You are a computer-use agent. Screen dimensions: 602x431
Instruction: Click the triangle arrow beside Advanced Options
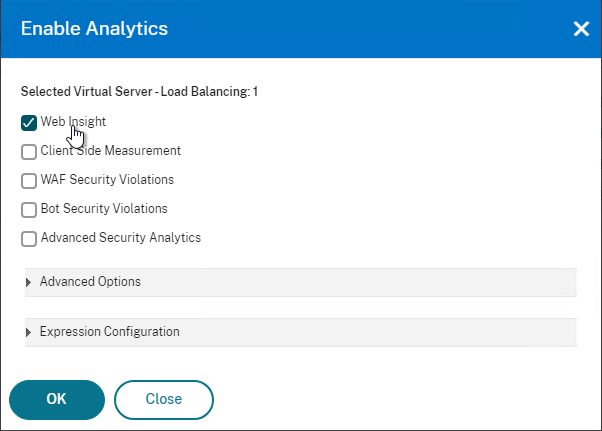[x=28, y=282]
